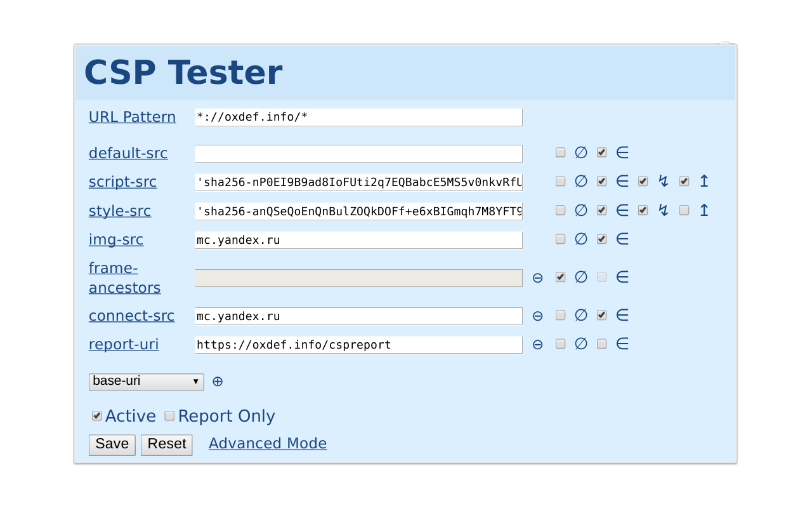Open the connect-src link
The image size is (812, 508).
tap(131, 316)
